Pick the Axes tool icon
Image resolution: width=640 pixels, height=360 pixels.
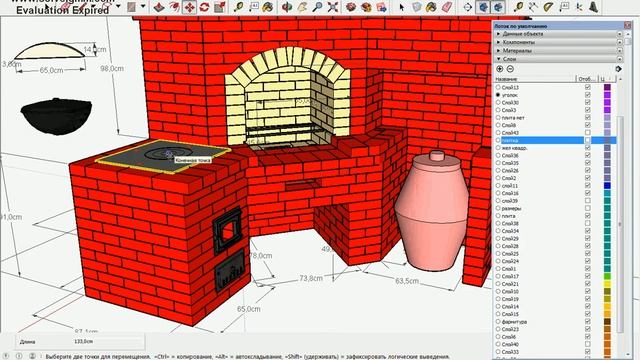(x=579, y=7)
